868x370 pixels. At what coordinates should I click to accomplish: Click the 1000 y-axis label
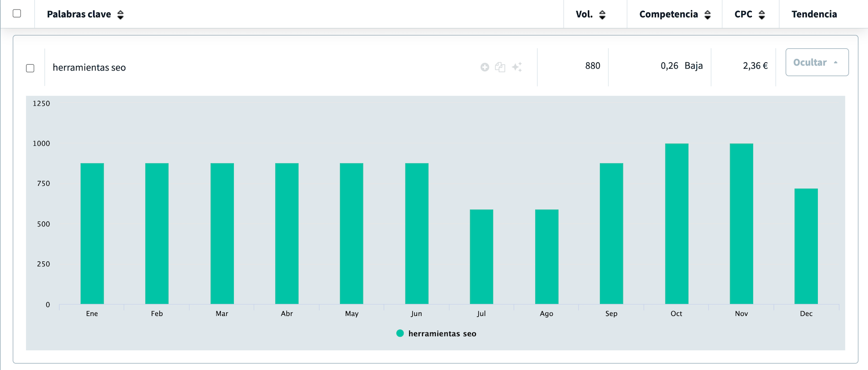[41, 143]
